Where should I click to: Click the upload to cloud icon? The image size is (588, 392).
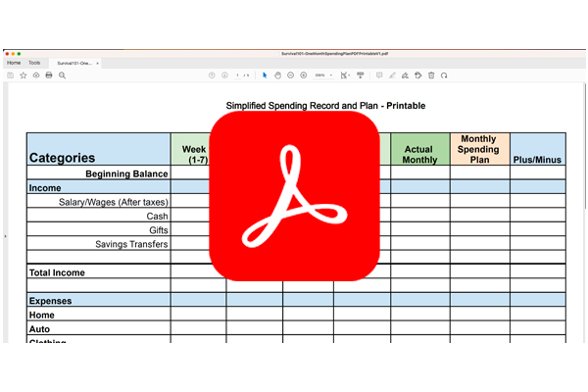[x=36, y=74]
